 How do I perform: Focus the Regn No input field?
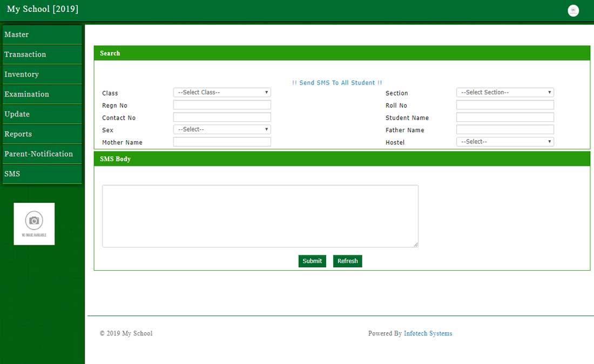(222, 105)
